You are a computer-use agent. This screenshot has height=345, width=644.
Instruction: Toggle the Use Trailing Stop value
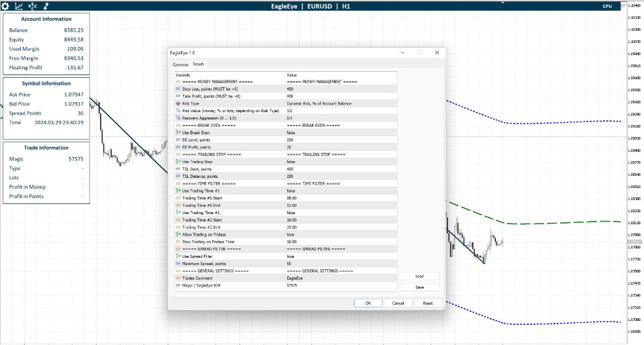[x=290, y=162]
